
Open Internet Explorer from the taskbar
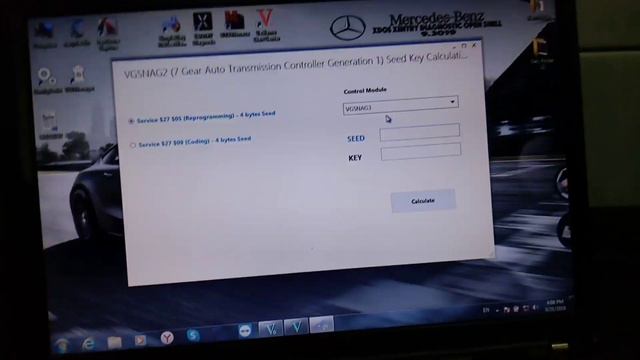88,344
